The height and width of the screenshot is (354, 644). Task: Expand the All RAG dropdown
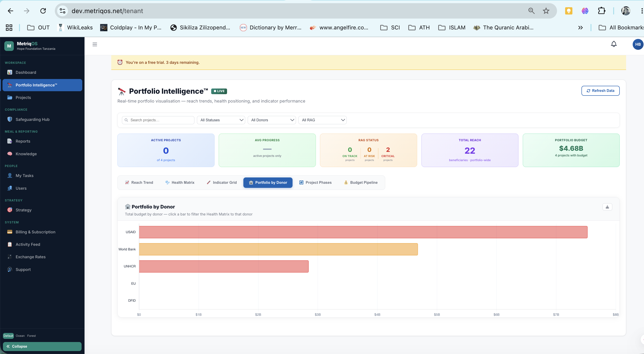(322, 120)
